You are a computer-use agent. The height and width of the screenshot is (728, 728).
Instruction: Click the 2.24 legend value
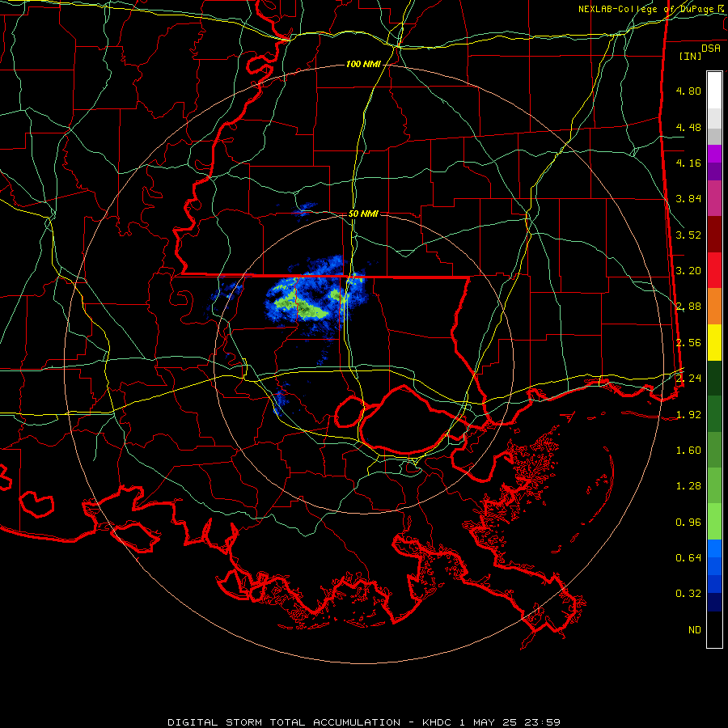(x=688, y=379)
